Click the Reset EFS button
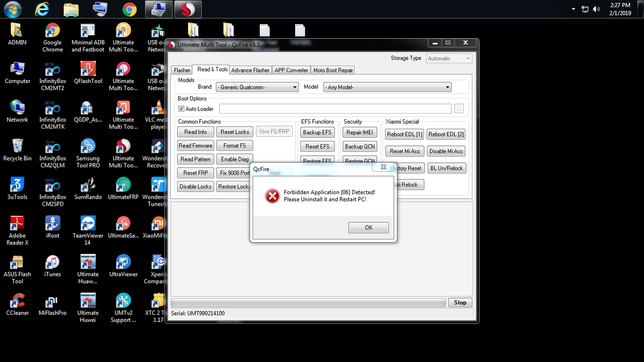Image resolution: width=644 pixels, height=362 pixels. (317, 147)
